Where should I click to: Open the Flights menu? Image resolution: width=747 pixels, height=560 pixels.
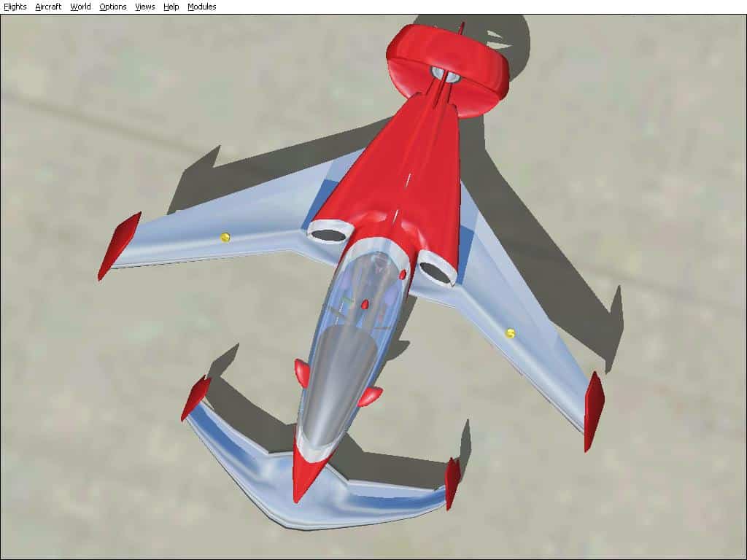pos(15,7)
